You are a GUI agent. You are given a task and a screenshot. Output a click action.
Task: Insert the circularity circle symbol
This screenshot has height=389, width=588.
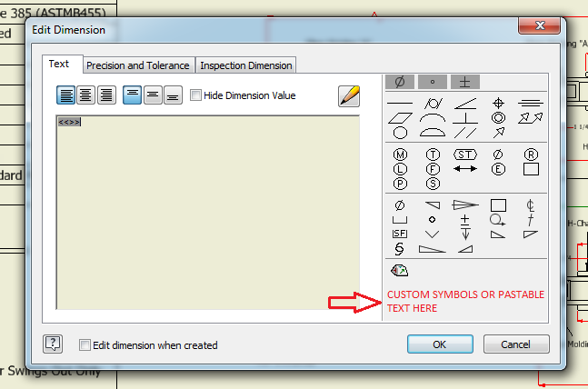[400, 133]
